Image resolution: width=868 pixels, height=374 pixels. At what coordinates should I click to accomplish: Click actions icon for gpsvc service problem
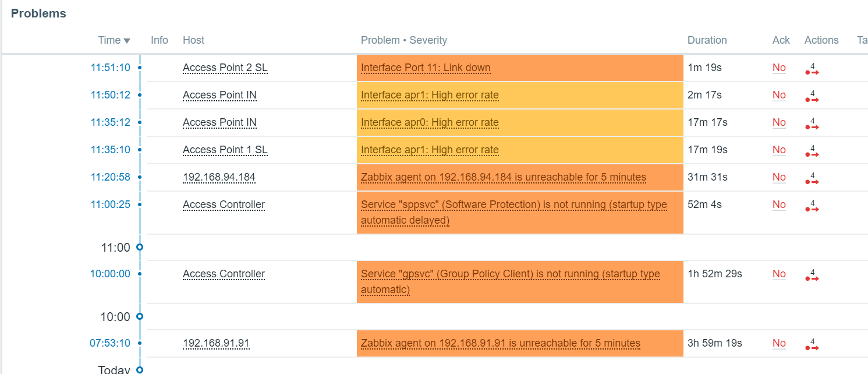[x=812, y=276]
